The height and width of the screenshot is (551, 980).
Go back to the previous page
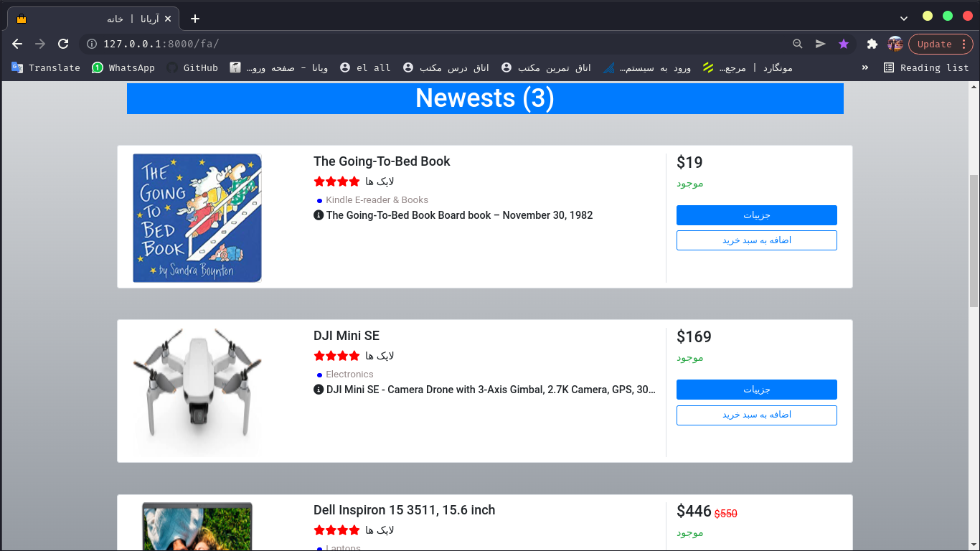coord(17,44)
